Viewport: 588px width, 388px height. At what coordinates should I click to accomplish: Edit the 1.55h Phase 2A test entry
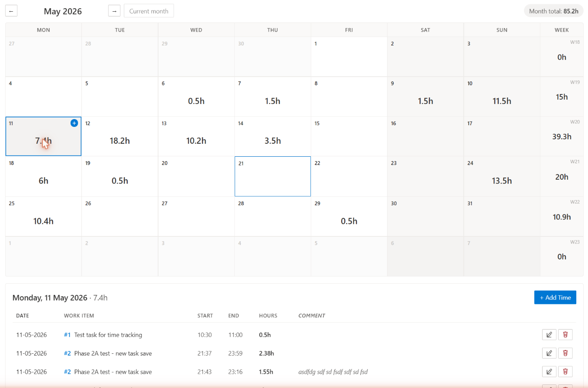(x=549, y=372)
